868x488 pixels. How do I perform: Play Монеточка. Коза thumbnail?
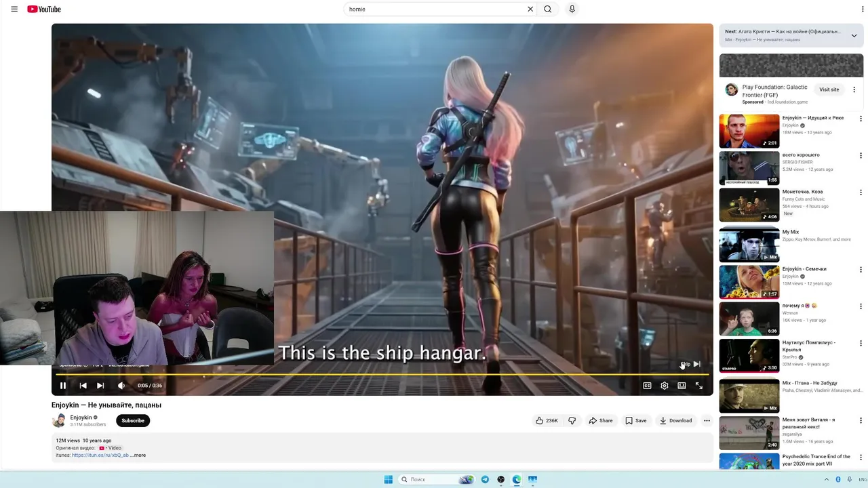(749, 205)
